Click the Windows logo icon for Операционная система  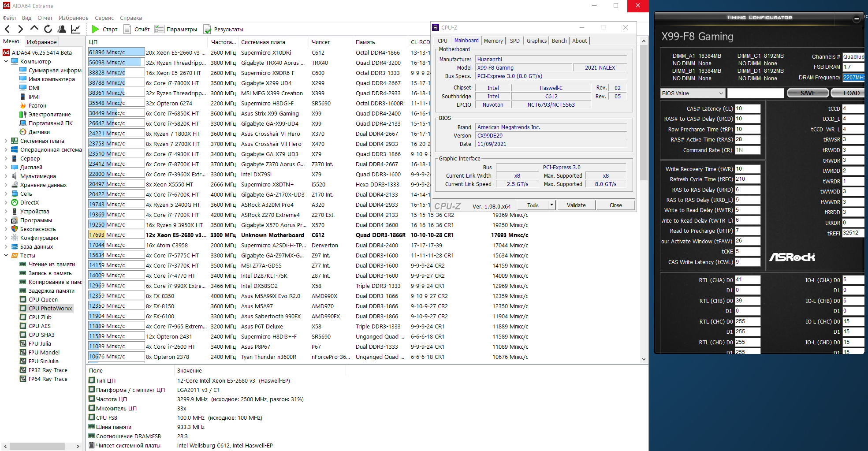pos(15,149)
